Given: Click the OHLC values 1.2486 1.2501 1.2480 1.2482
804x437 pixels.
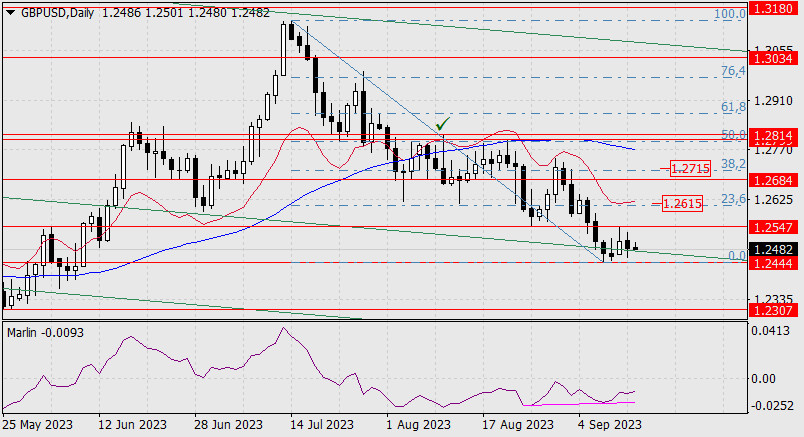Looking at the screenshot, I should [x=186, y=13].
